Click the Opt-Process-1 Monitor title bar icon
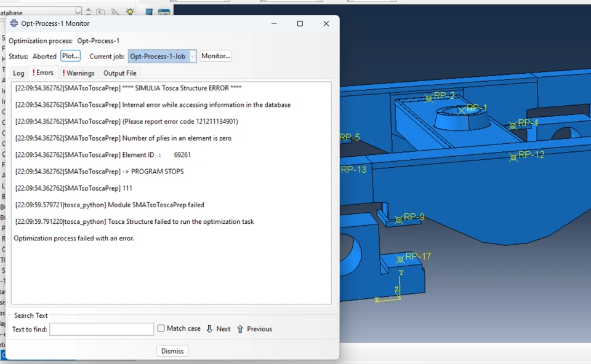Viewport: 591px width, 364px height. tap(14, 23)
